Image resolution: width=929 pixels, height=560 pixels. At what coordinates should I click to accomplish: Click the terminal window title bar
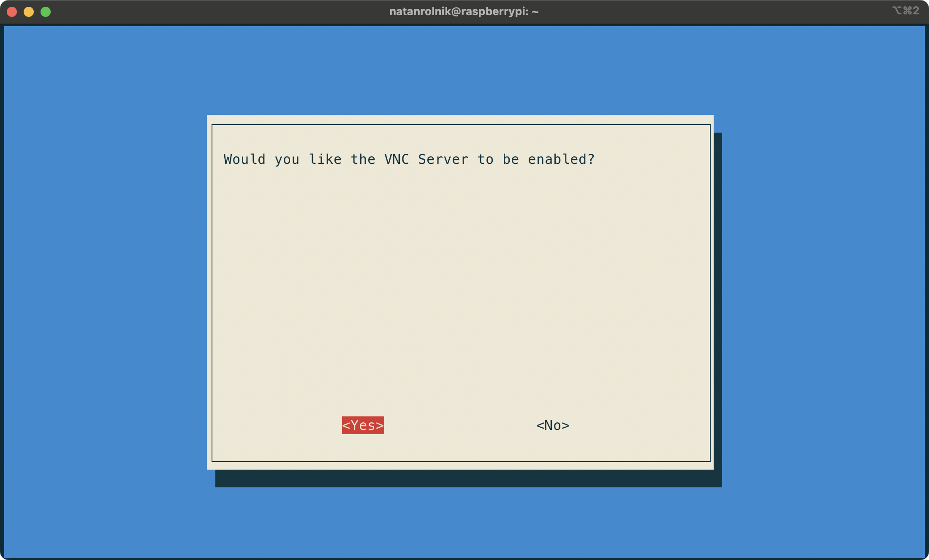click(296, 11)
